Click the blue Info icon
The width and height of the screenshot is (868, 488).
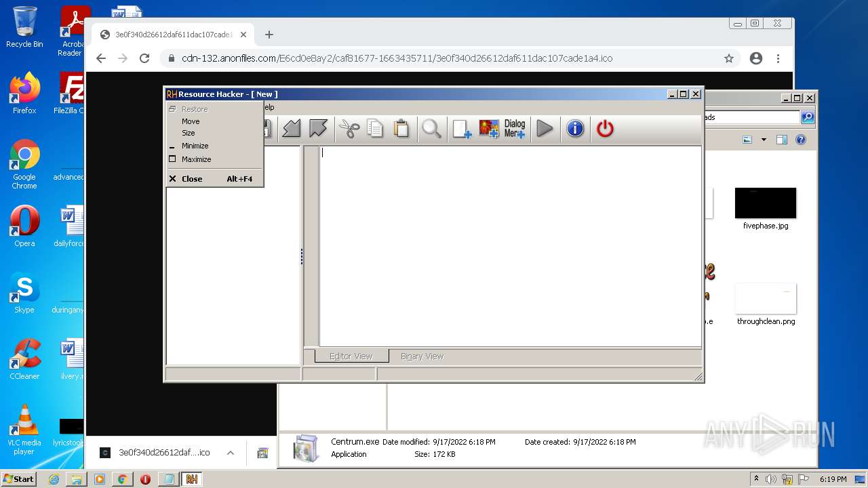575,128
